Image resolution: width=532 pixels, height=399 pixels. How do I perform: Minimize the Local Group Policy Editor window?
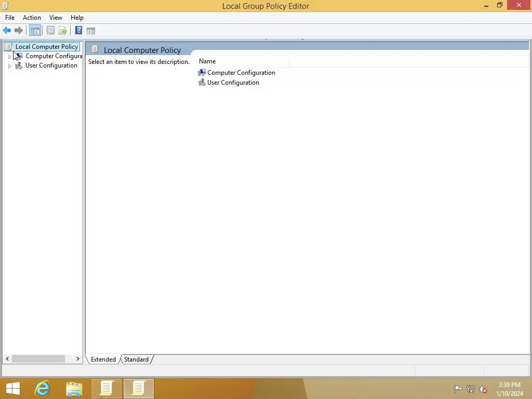486,5
